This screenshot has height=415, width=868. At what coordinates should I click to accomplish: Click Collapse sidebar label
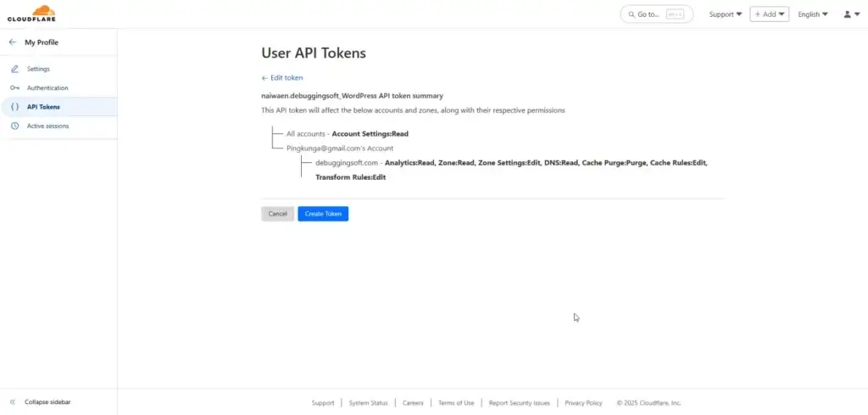click(47, 401)
